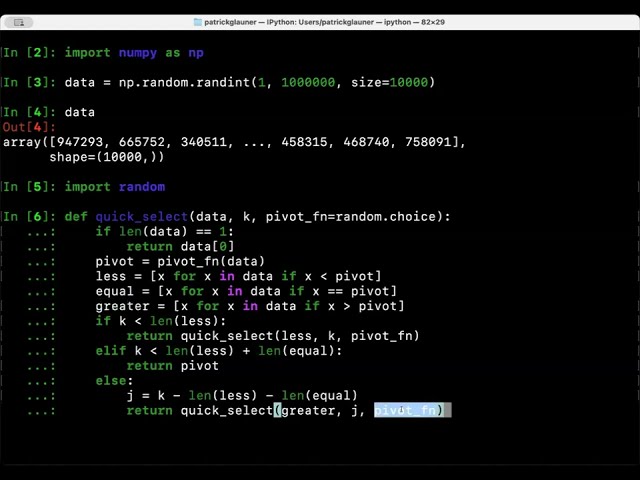This screenshot has height=480, width=640.
Task: Click the 'shape=(10000,)' text
Action: point(107,157)
